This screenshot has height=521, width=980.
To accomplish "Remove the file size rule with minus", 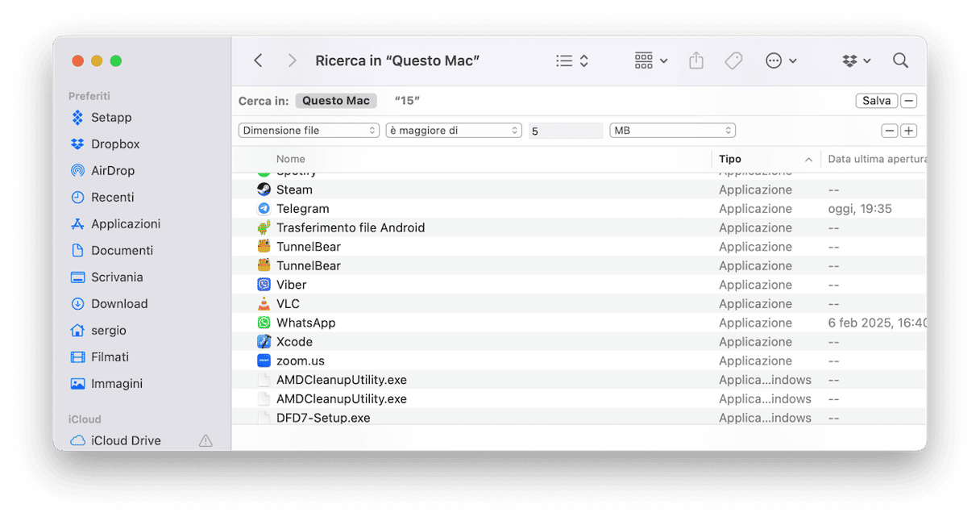I will 889,131.
